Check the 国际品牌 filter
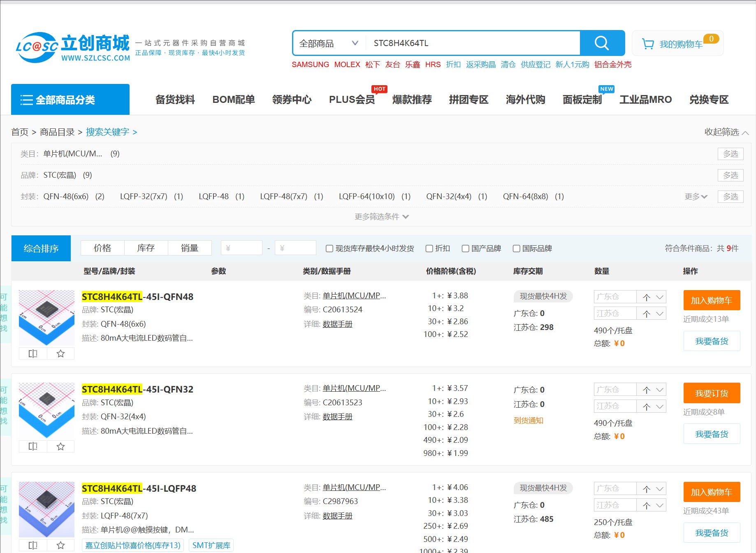 516,249
